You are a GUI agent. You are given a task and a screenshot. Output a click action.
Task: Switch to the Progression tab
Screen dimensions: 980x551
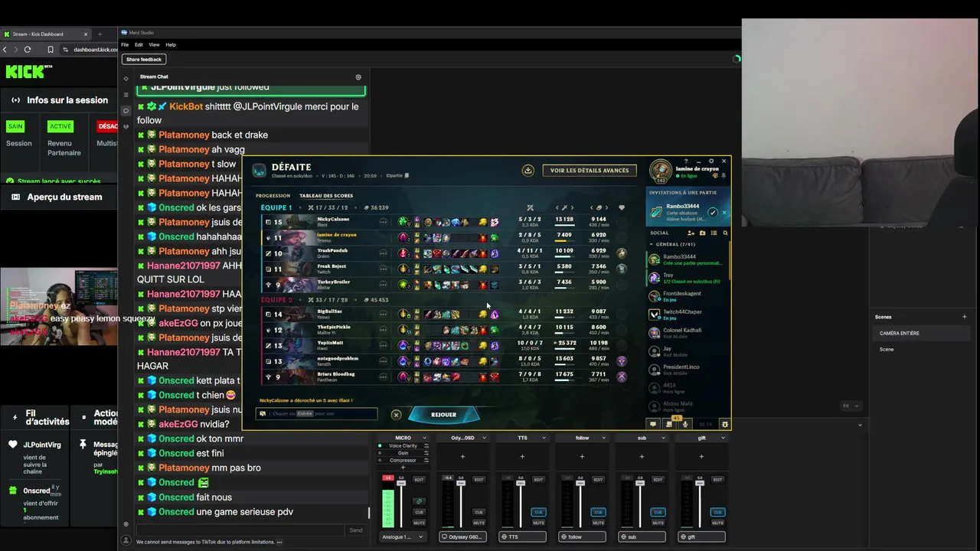[x=273, y=196]
